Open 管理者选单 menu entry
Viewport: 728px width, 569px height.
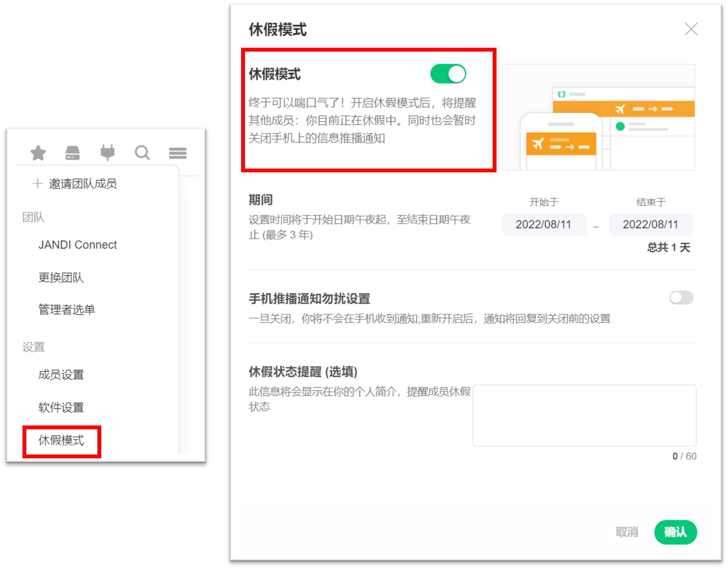click(x=67, y=310)
